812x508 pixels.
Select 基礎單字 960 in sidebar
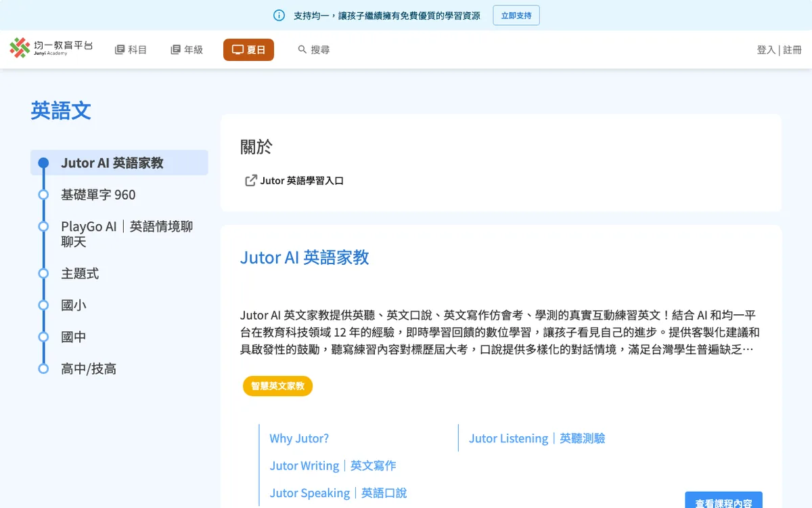[x=98, y=194]
